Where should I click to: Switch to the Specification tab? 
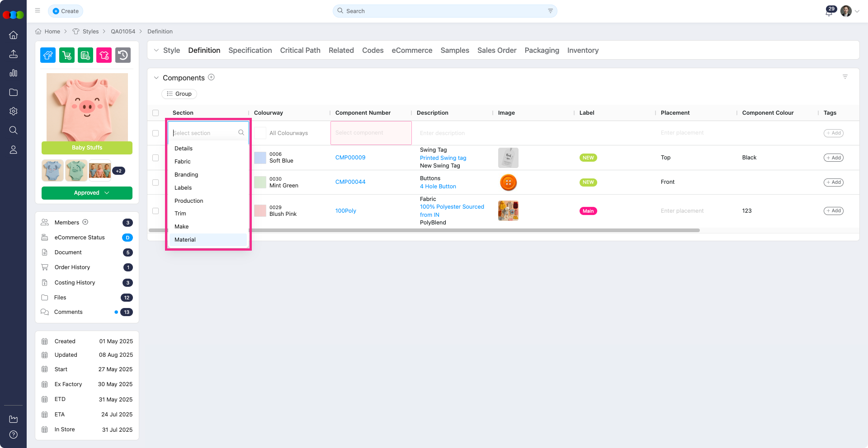[250, 51]
